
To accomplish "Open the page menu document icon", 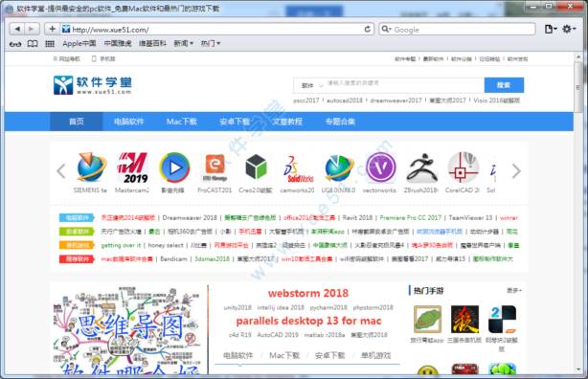I will click(x=550, y=30).
